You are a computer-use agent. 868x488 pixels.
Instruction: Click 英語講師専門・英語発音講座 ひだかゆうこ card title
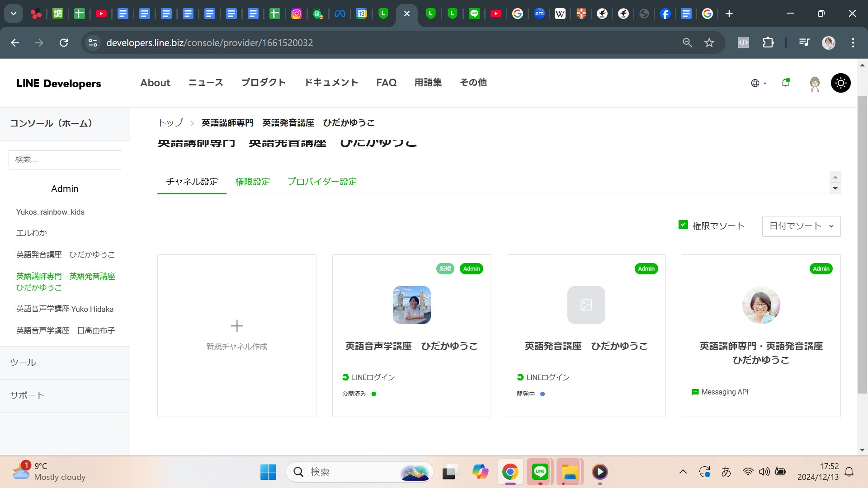tap(761, 353)
